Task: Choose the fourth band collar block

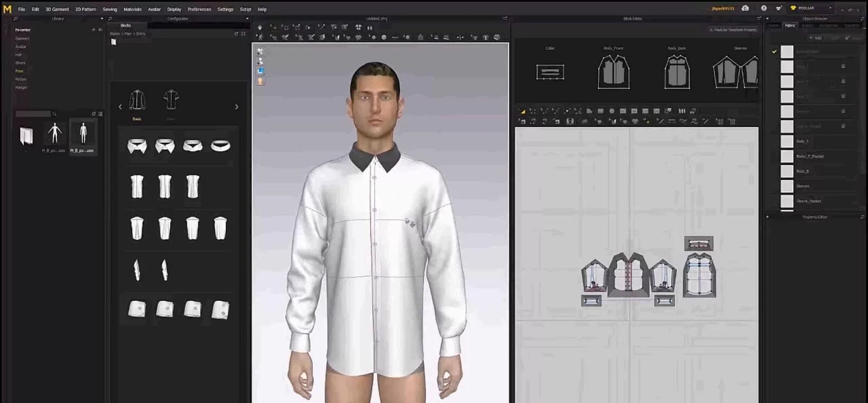Action: click(x=220, y=146)
